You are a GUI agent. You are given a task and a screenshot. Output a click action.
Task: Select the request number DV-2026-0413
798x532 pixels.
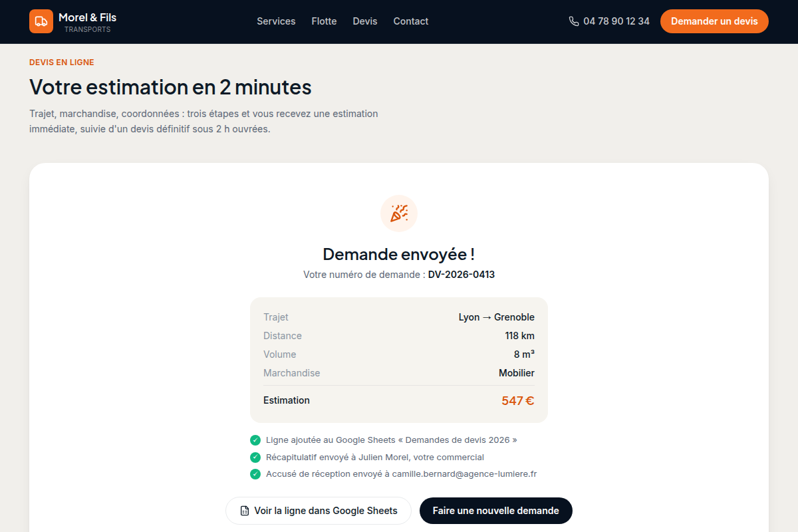coord(462,275)
